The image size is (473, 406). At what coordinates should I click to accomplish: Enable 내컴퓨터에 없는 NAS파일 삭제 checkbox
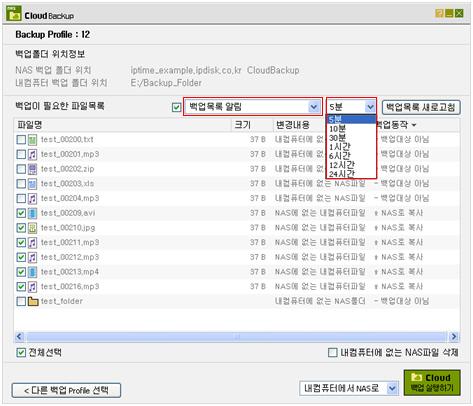332,352
